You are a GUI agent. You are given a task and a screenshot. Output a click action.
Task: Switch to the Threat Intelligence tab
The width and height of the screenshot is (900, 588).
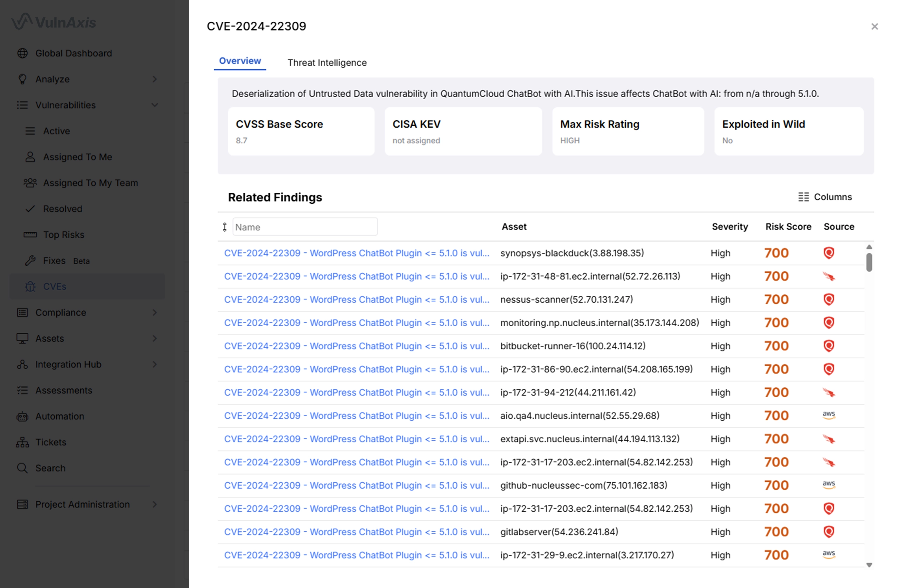click(x=327, y=63)
